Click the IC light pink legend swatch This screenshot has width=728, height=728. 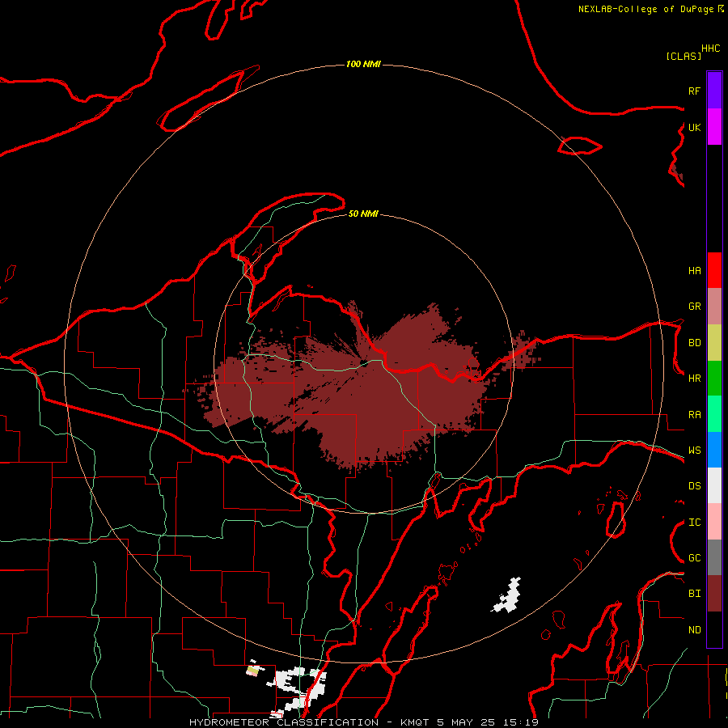(714, 522)
